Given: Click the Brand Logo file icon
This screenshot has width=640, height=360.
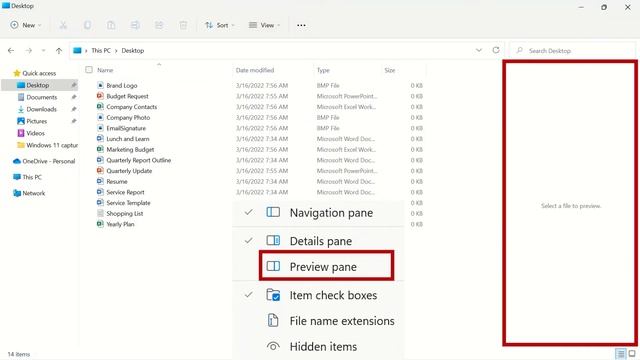Looking at the screenshot, I should pyautogui.click(x=100, y=85).
